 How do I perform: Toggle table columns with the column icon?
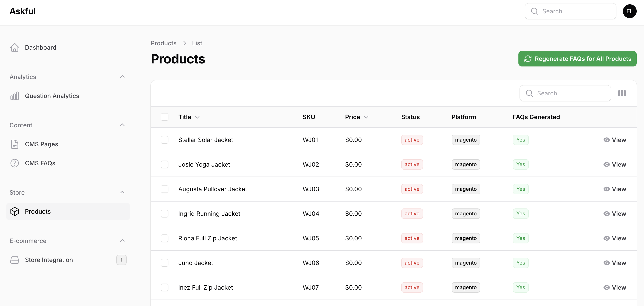(622, 93)
